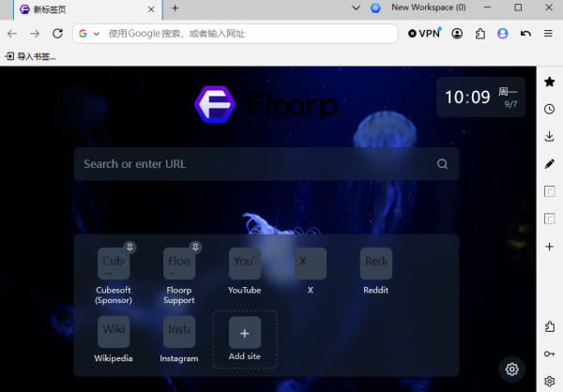Click the 导入书签 bookmark toolbar item
563x392 pixels.
(x=31, y=56)
